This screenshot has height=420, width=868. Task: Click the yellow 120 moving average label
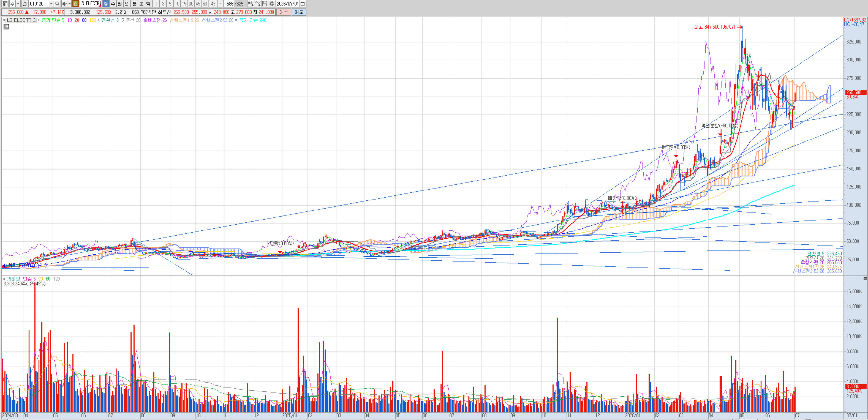(93, 20)
